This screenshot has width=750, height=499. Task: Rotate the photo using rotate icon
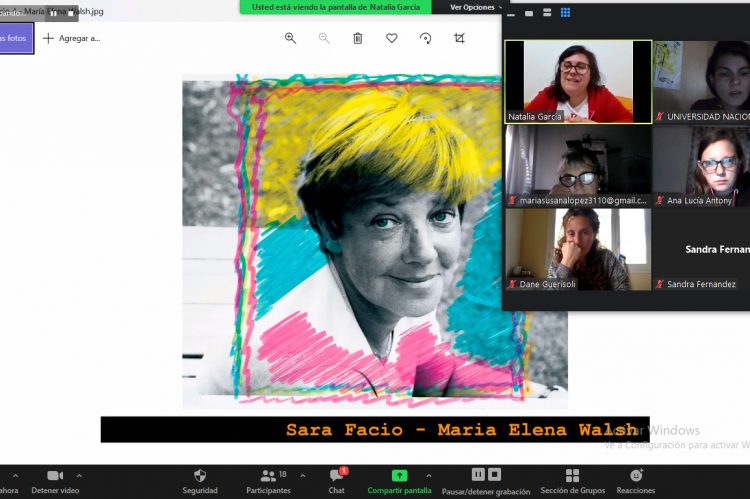pyautogui.click(x=425, y=38)
